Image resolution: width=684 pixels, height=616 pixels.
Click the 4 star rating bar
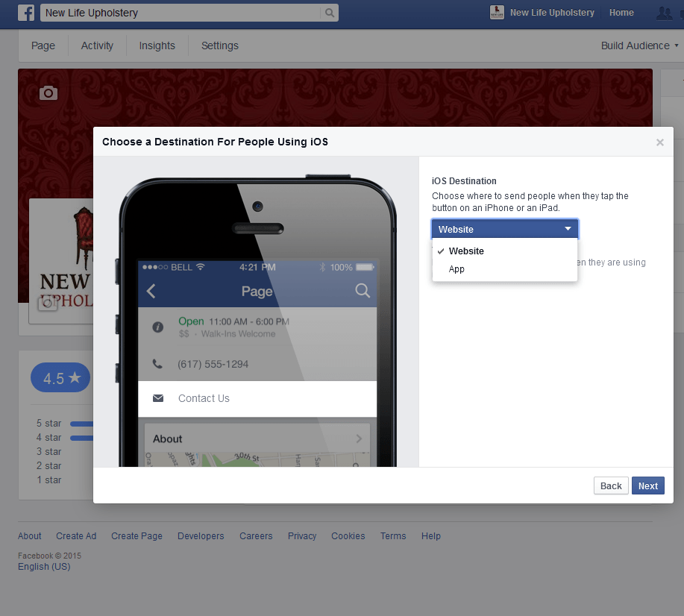(81, 438)
